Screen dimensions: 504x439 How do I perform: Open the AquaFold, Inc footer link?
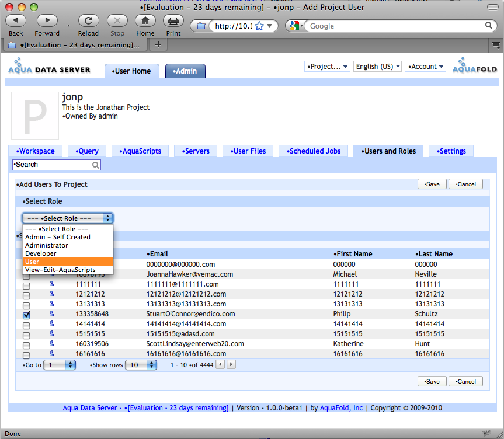pyautogui.click(x=341, y=408)
